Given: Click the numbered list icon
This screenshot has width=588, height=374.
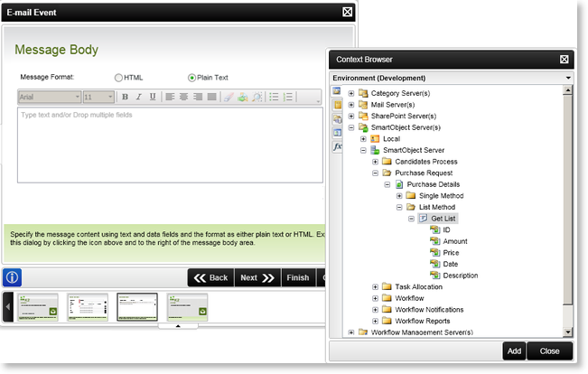Looking at the screenshot, I should 290,97.
